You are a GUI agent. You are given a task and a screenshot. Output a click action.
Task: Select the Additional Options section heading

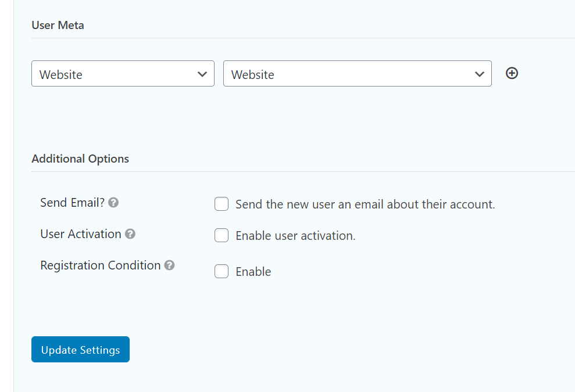[80, 159]
